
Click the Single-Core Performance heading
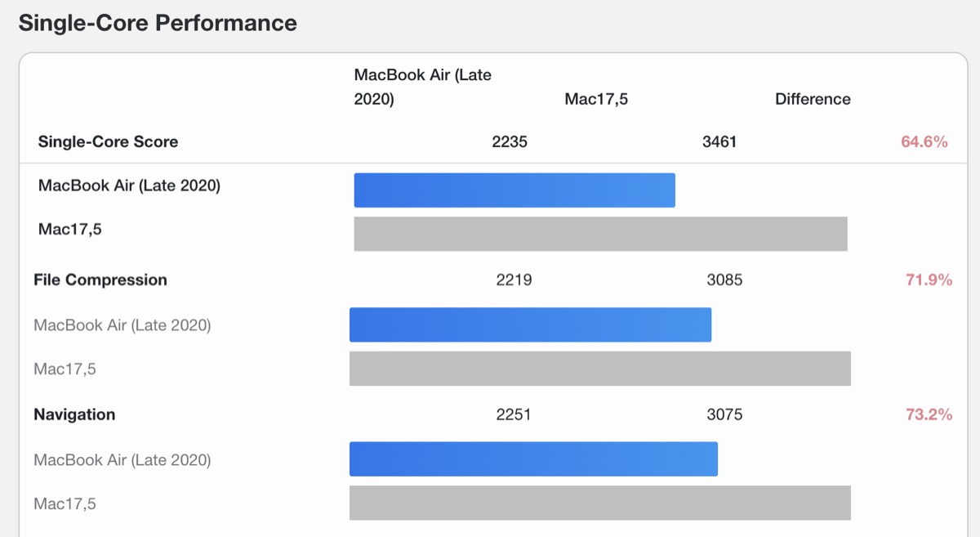point(158,23)
